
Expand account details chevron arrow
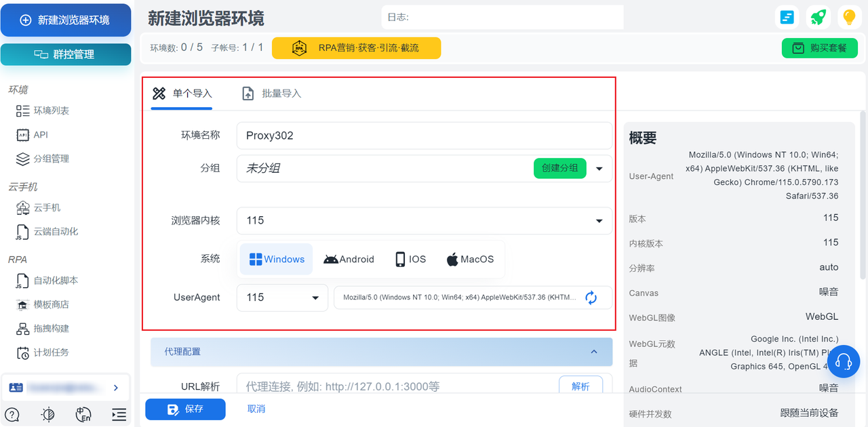[x=116, y=388]
